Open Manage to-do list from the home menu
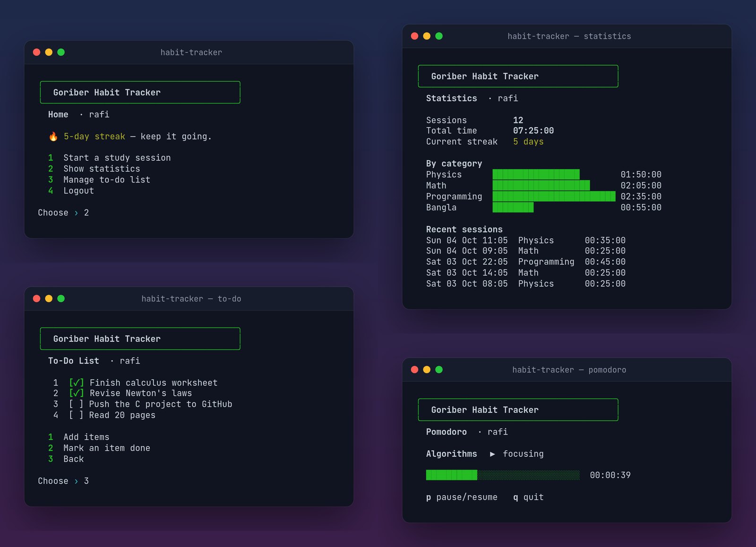The height and width of the screenshot is (547, 756). (99, 180)
